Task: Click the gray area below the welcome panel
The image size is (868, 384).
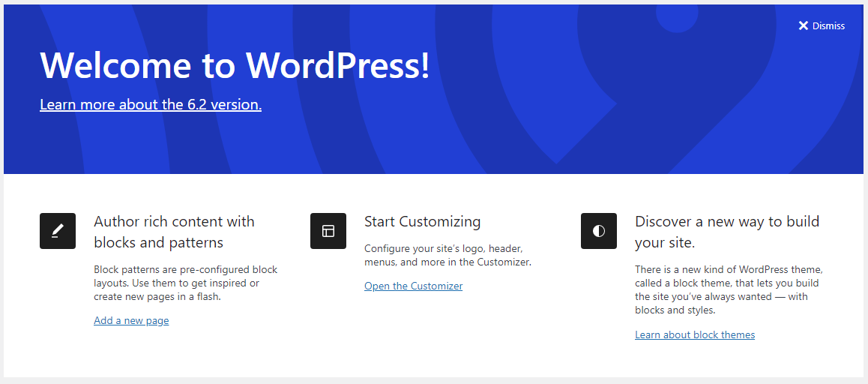Action: coord(434,380)
